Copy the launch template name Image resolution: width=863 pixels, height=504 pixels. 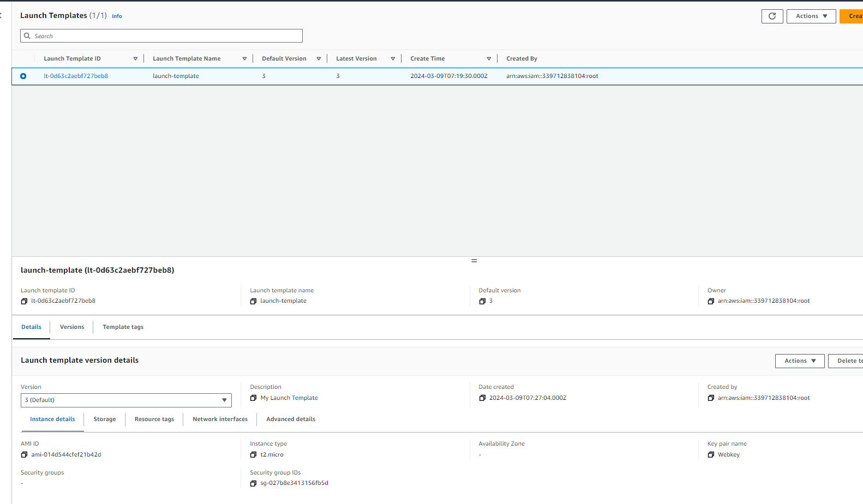(x=253, y=301)
